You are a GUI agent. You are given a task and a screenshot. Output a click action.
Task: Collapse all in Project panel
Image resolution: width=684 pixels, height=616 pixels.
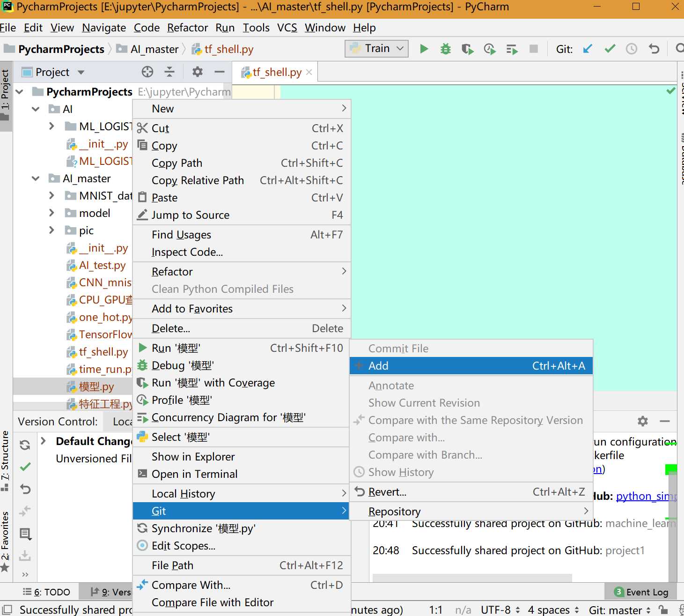(x=169, y=72)
